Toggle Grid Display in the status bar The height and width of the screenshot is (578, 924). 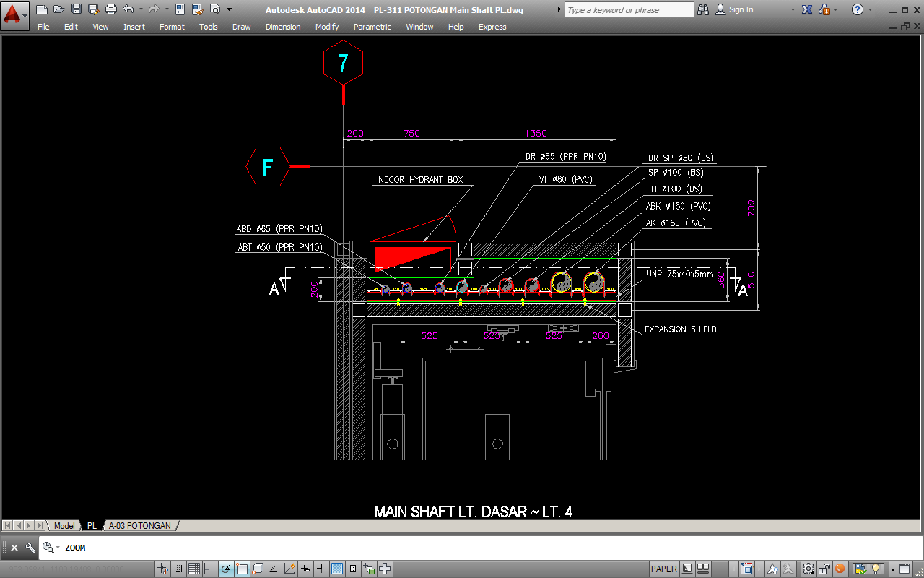(x=194, y=569)
